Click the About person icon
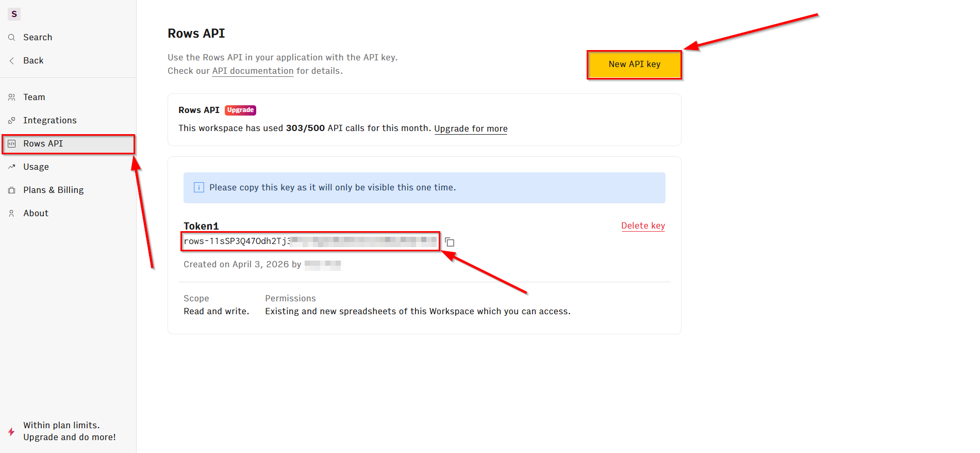The image size is (980, 453). 12,213
